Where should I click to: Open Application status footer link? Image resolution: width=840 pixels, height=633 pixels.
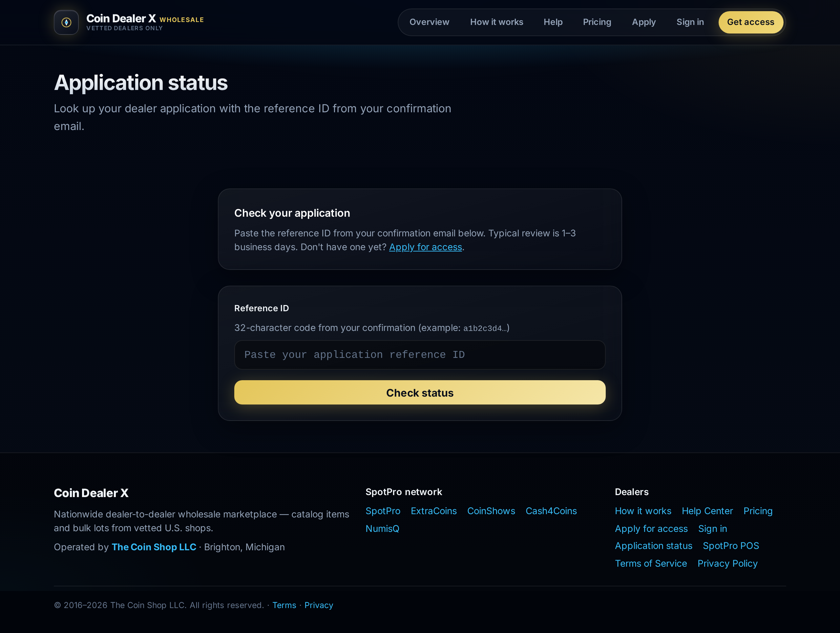pyautogui.click(x=654, y=546)
